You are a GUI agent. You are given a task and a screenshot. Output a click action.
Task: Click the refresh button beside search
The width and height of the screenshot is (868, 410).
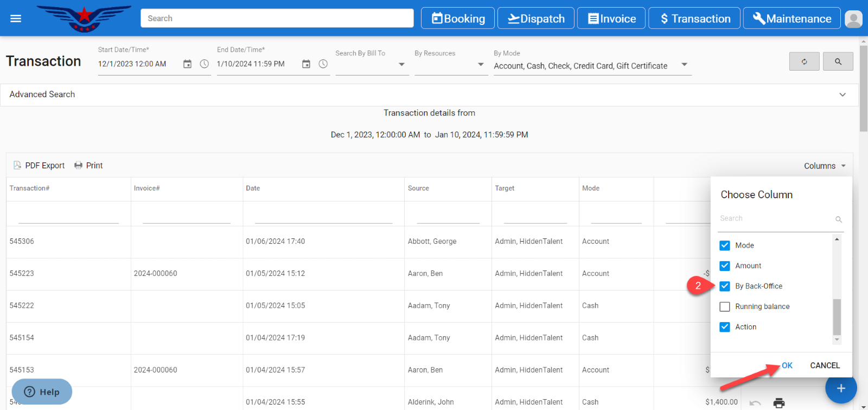tap(804, 61)
